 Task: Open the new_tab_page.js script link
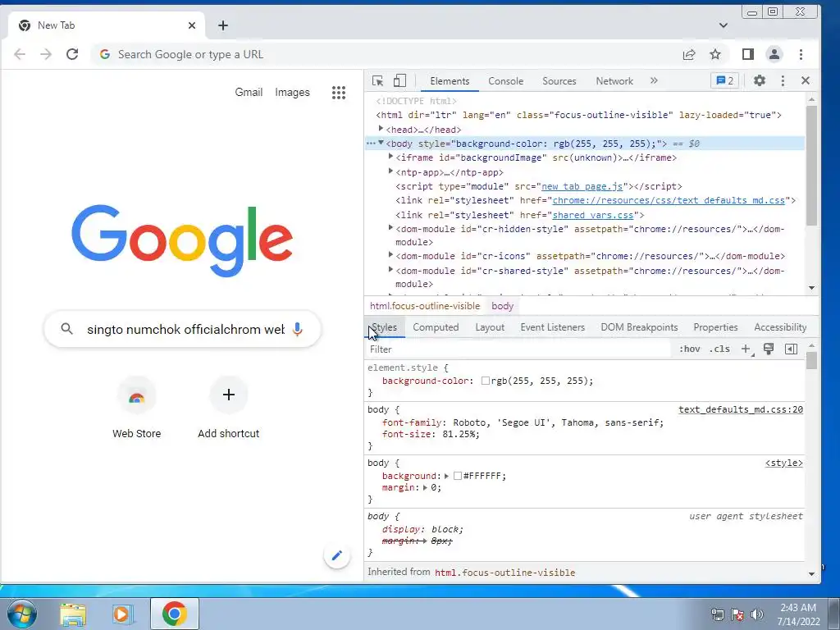tap(582, 186)
